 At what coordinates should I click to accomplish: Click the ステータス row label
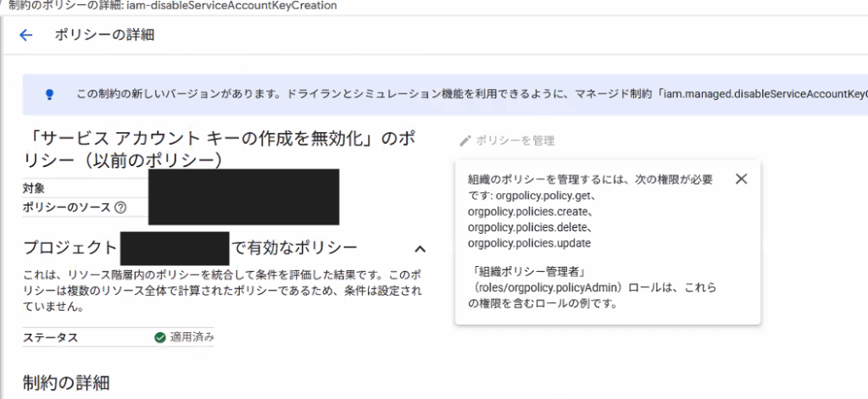coord(50,337)
